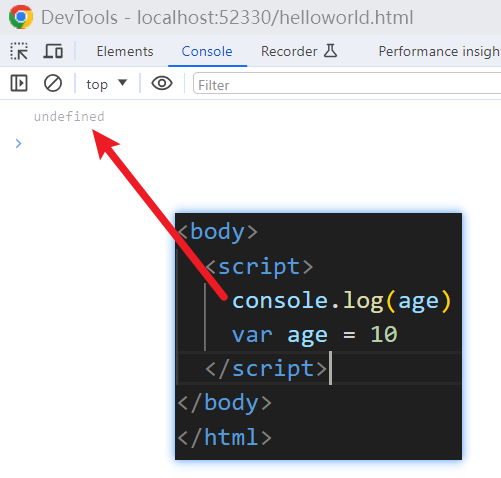Open the Performance insights tab

439,51
